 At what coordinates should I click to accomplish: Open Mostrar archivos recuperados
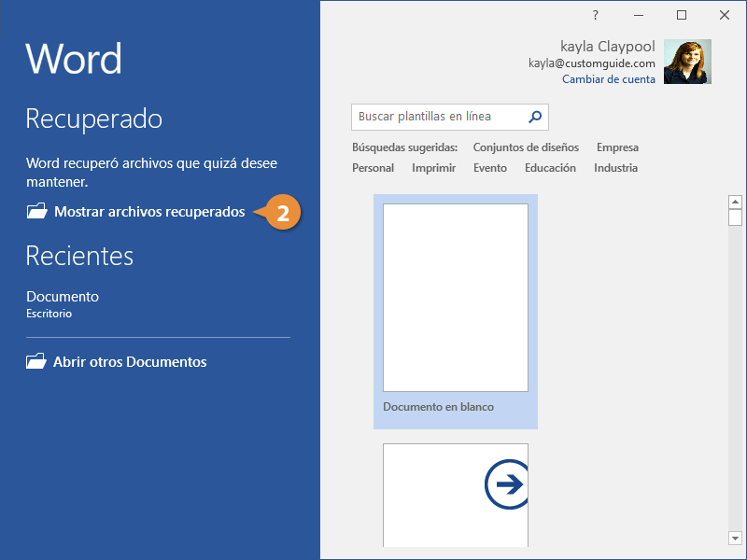(149, 212)
